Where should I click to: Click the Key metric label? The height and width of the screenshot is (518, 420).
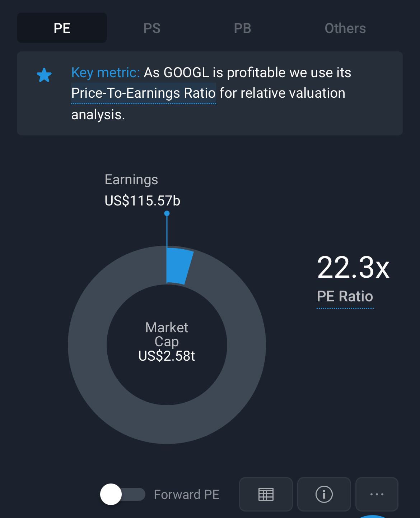[106, 73]
